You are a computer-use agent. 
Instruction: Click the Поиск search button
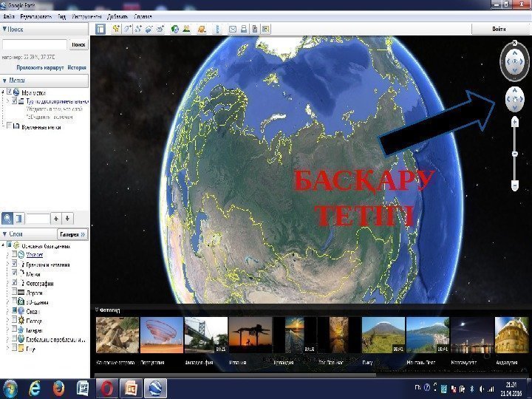coord(78,44)
